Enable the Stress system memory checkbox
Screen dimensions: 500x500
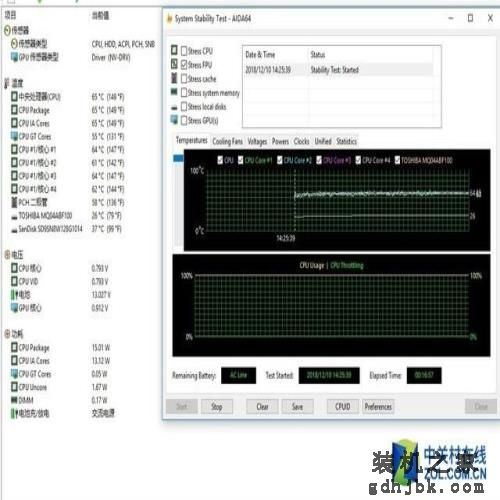184,93
